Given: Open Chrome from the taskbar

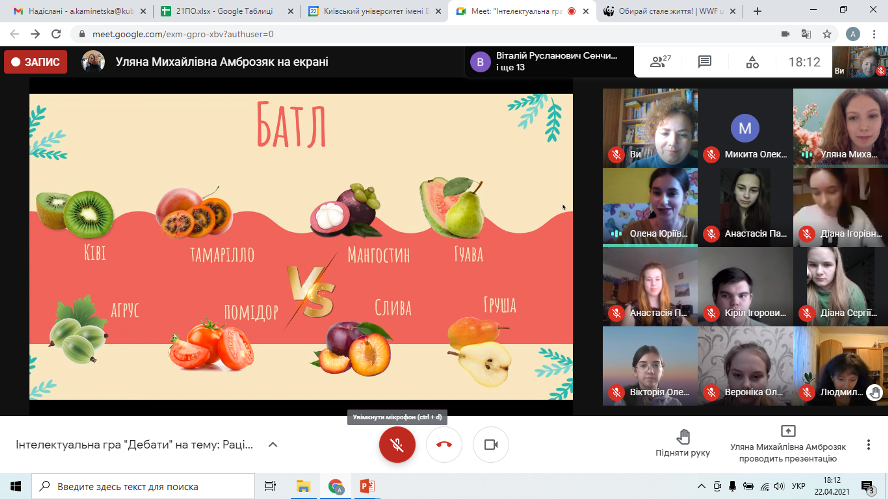Looking at the screenshot, I should click(335, 486).
